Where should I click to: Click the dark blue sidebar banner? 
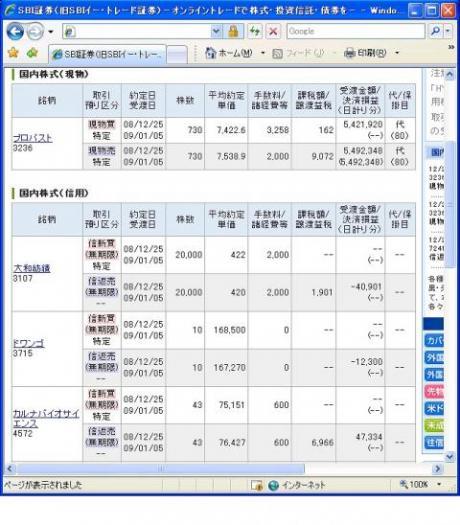[x=433, y=324]
